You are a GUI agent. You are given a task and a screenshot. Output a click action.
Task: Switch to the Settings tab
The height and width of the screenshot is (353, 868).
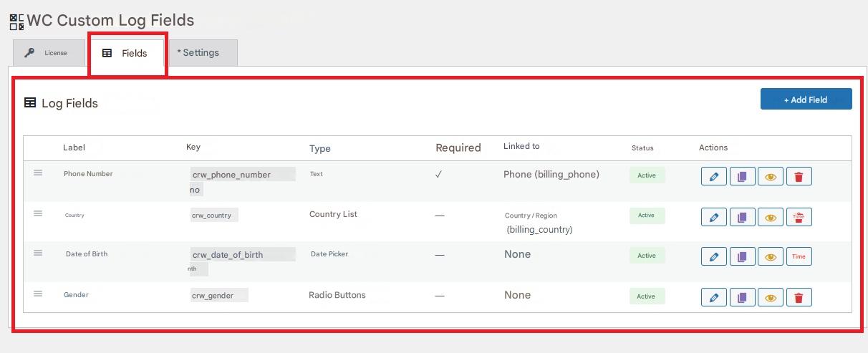[201, 53]
